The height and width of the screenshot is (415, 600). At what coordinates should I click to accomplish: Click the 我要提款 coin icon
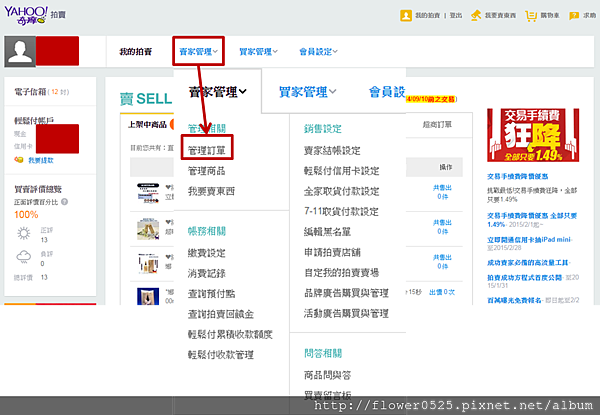pos(19,159)
